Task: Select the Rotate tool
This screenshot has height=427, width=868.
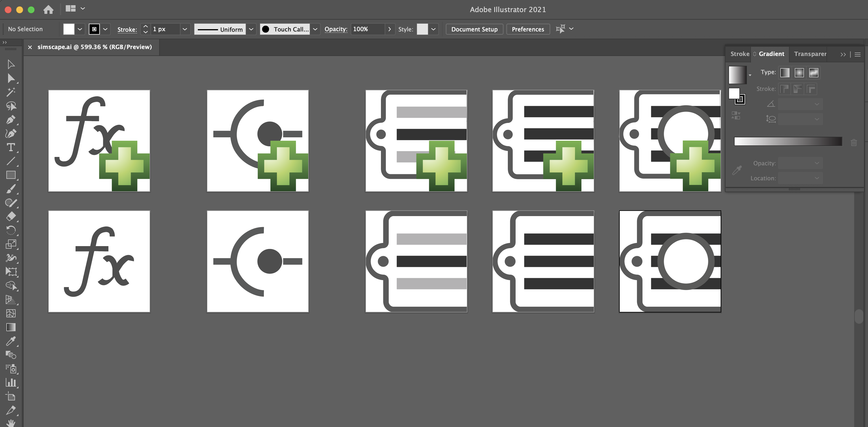Action: pos(11,230)
